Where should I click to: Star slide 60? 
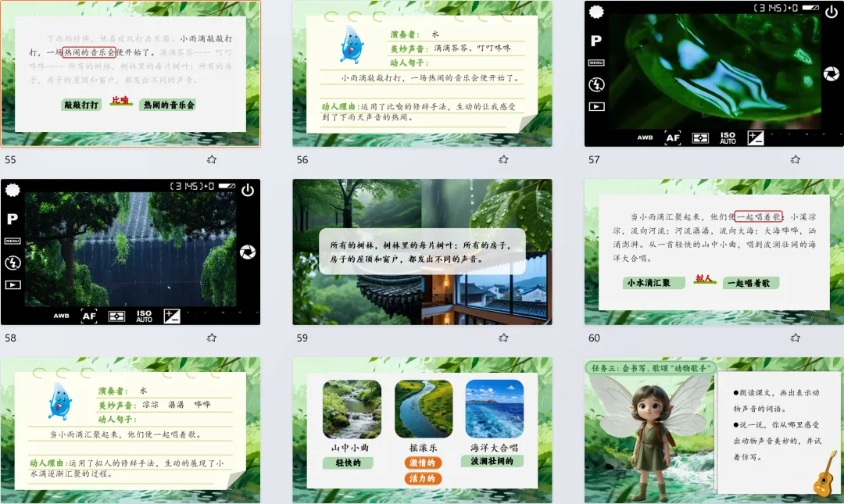[795, 338]
